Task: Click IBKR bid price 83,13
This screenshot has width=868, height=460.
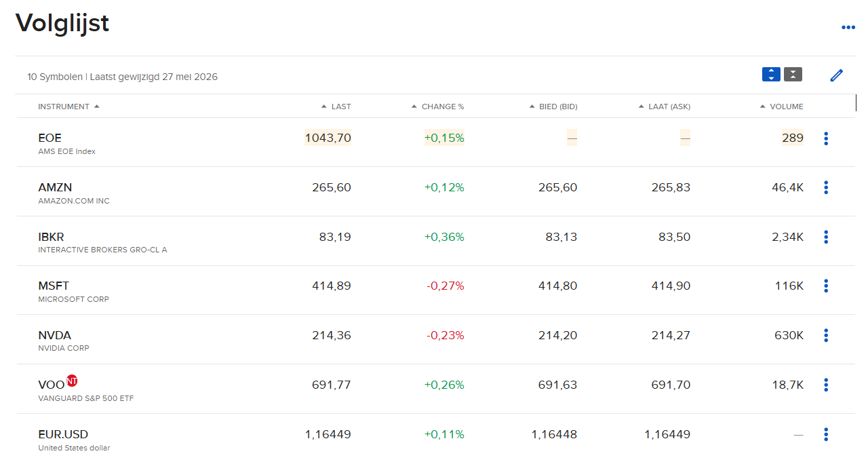Action: click(561, 237)
